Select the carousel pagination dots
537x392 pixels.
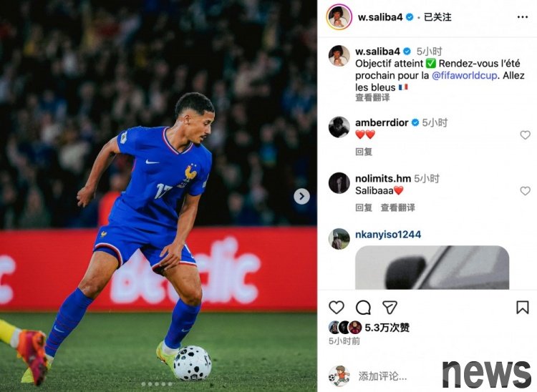pyautogui.click(x=157, y=384)
